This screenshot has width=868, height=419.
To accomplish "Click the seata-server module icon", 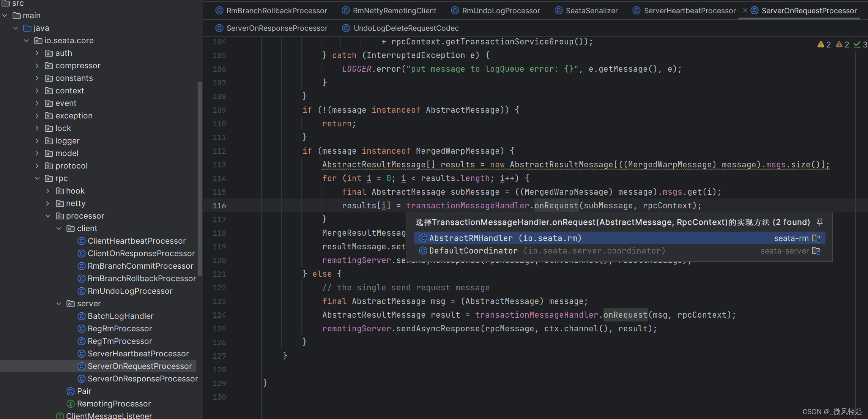I will click(x=816, y=251).
